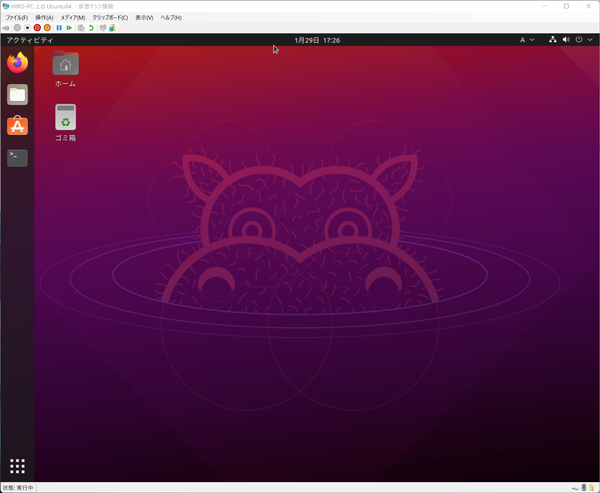Image resolution: width=600 pixels, height=493 pixels.
Task: Open the 表示(V) menu
Action: click(144, 18)
